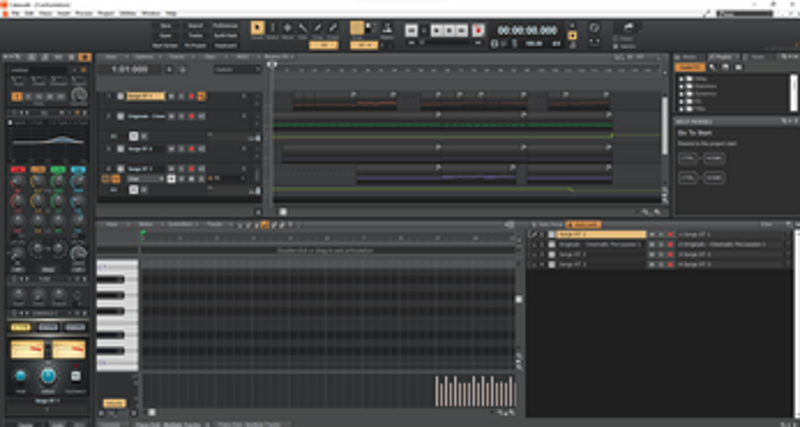
Task: Open the Track view Options menu
Action: click(144, 57)
